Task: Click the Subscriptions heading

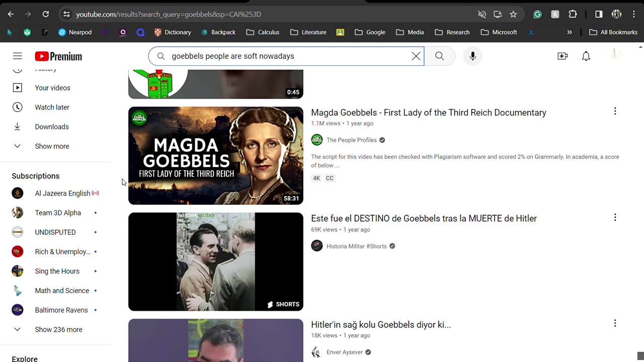Action: [36, 176]
